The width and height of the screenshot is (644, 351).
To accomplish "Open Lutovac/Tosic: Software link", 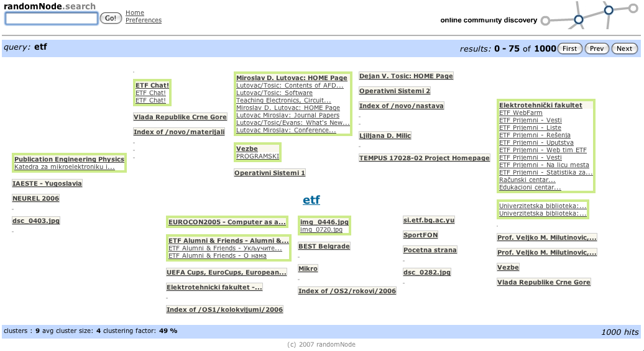I will (274, 93).
